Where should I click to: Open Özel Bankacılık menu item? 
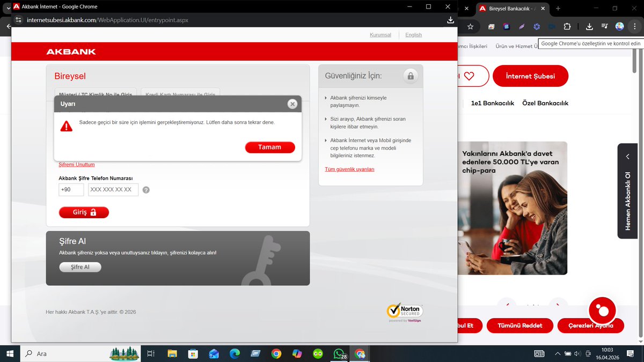pos(545,103)
